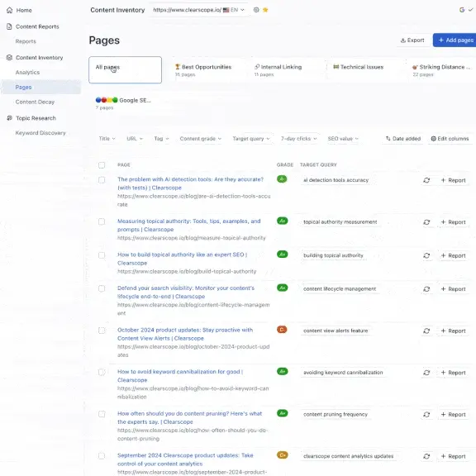Refresh the Defend your search visibility row

pyautogui.click(x=426, y=289)
